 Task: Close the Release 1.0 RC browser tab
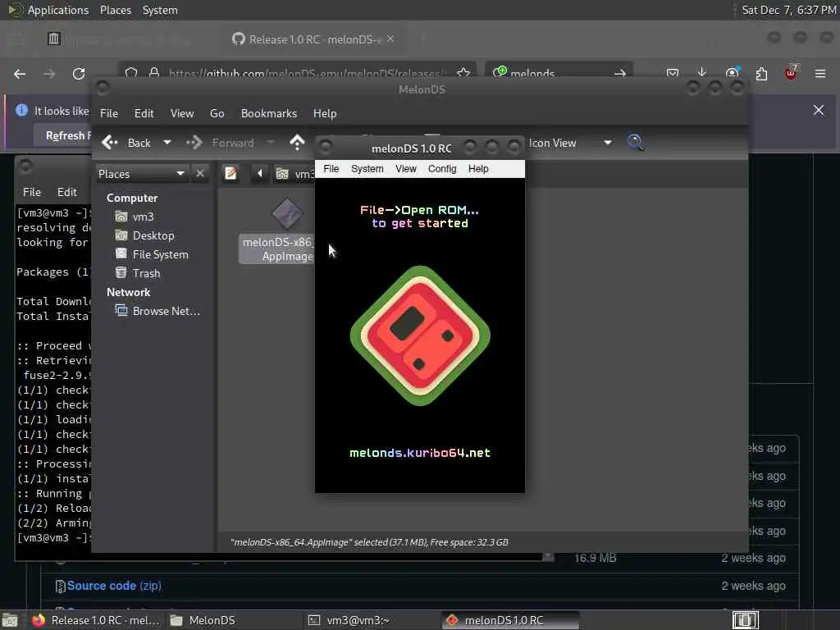390,39
